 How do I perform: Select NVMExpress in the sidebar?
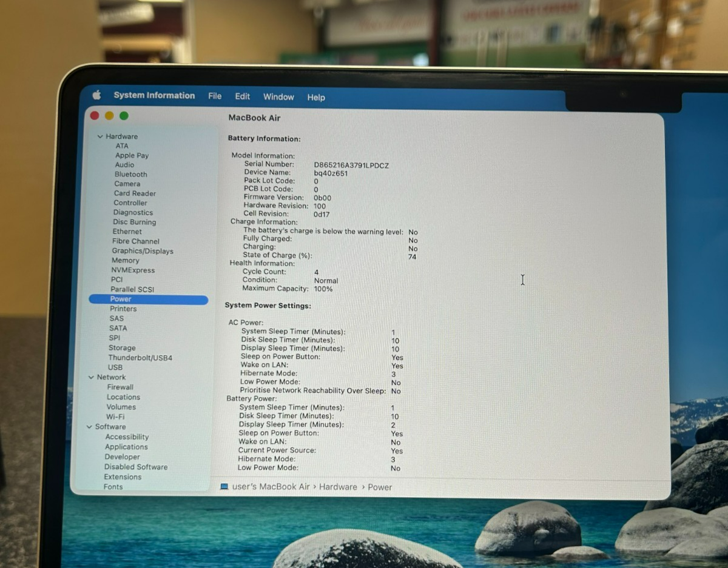(133, 270)
